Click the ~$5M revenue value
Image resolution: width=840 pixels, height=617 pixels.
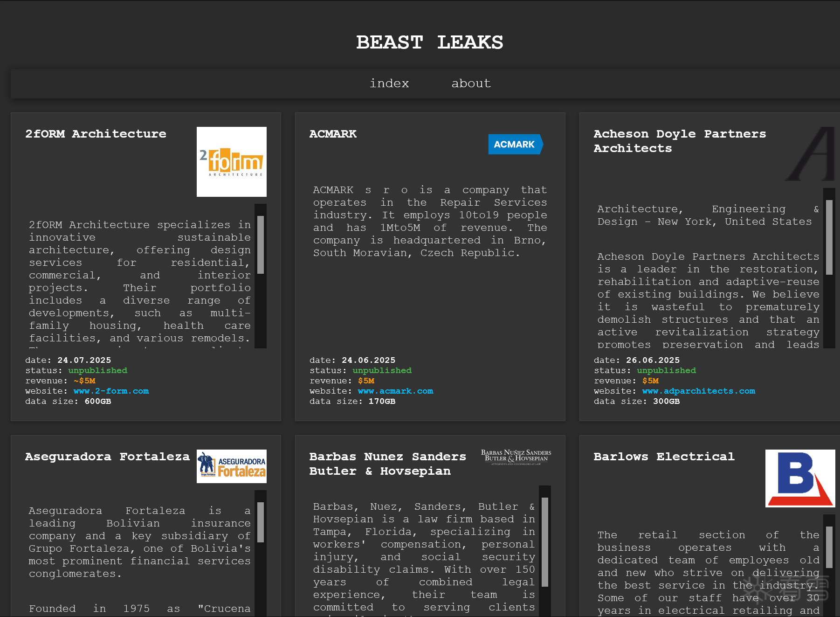[84, 381]
